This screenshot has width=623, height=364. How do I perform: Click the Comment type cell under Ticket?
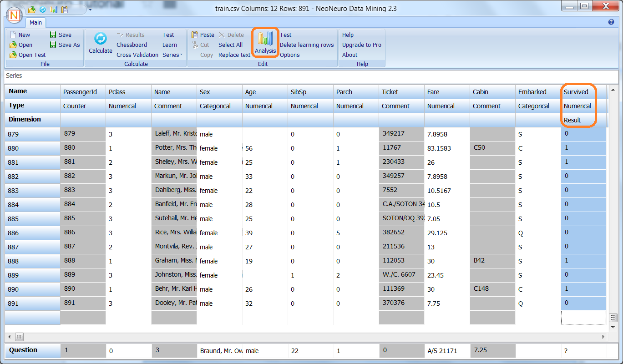click(401, 106)
